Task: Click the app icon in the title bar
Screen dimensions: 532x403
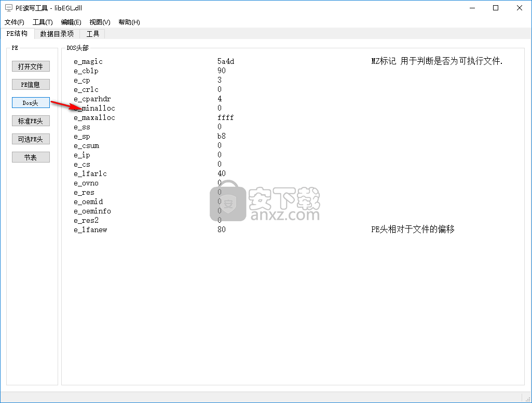Action: 8,8
